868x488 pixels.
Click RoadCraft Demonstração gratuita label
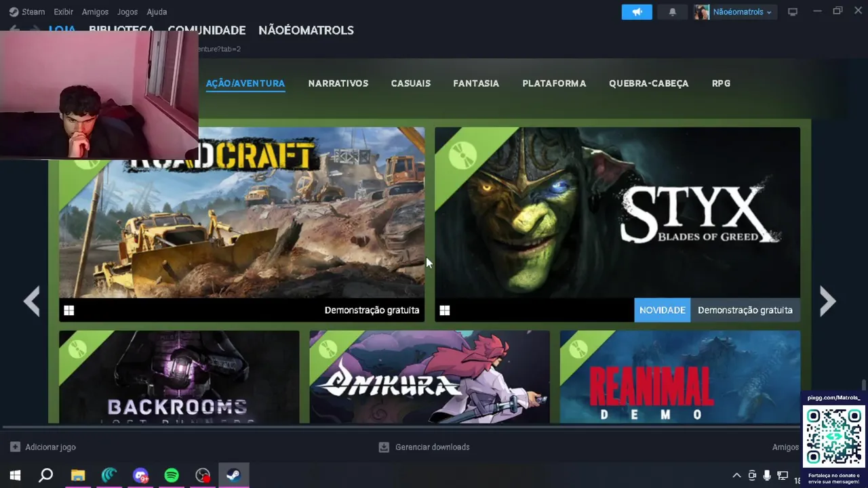pyautogui.click(x=372, y=310)
